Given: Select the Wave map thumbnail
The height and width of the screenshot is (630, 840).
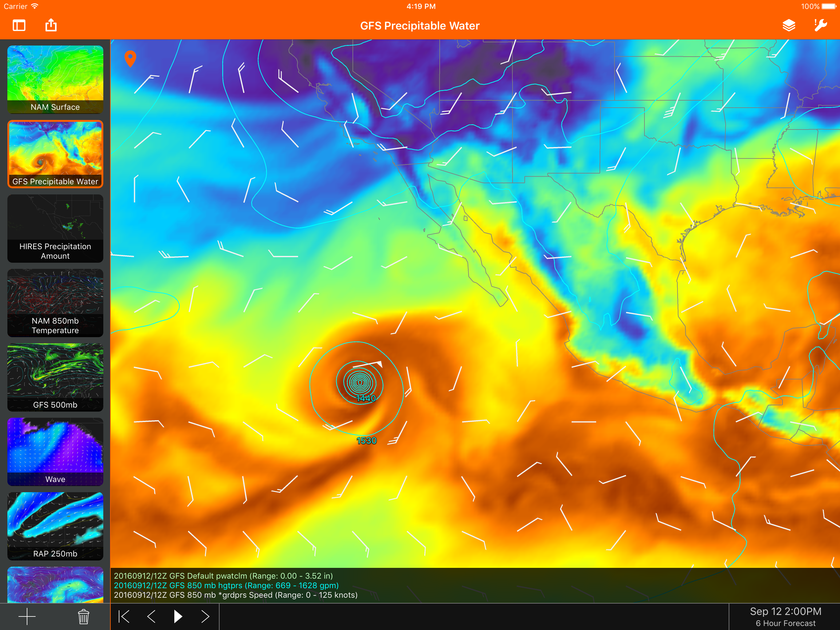Looking at the screenshot, I should (55, 451).
